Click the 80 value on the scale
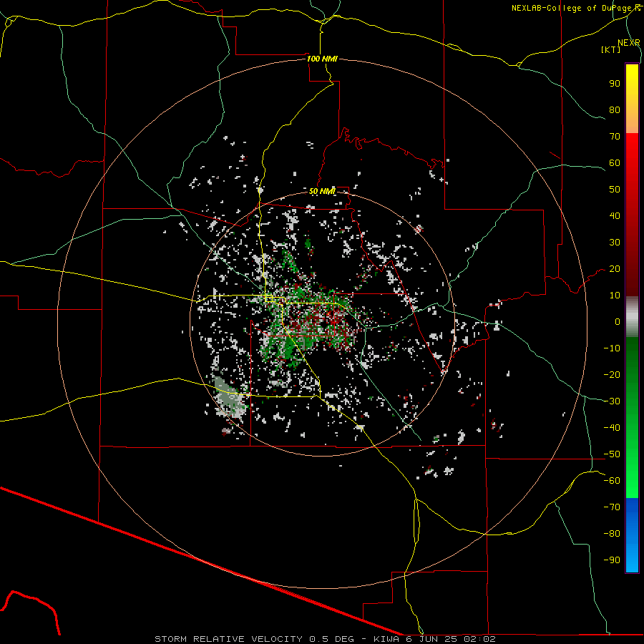Image resolution: width=644 pixels, height=644 pixels. click(x=615, y=110)
